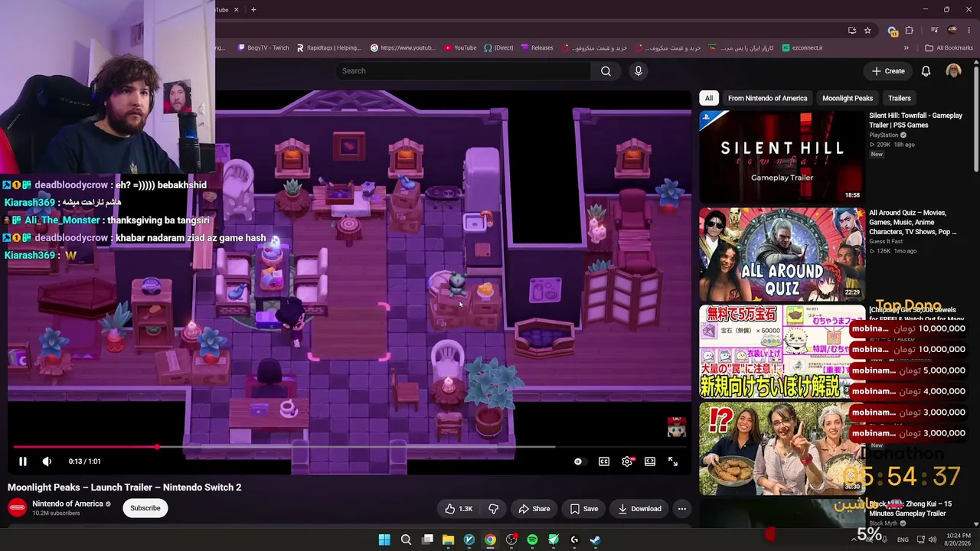Mute the video volume
Viewport: 980px width, 551px height.
pyautogui.click(x=47, y=461)
